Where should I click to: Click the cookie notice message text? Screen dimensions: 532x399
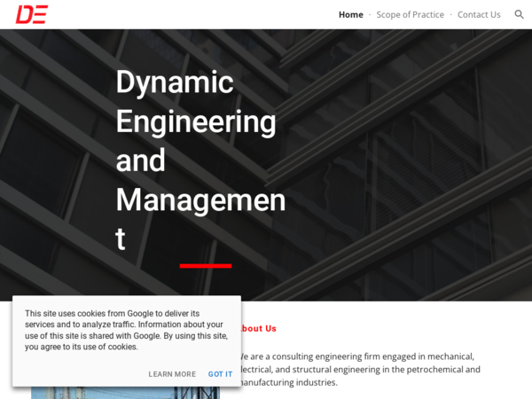[126, 330]
